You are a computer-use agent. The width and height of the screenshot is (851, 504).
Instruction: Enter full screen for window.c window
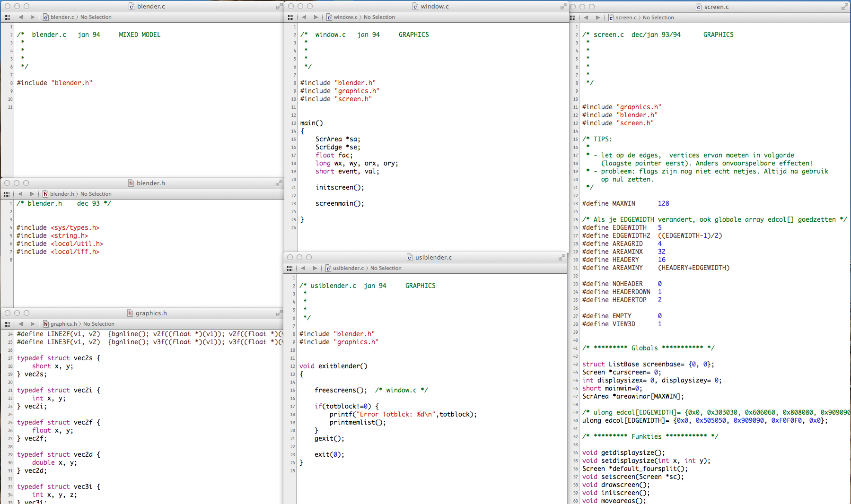pos(563,7)
